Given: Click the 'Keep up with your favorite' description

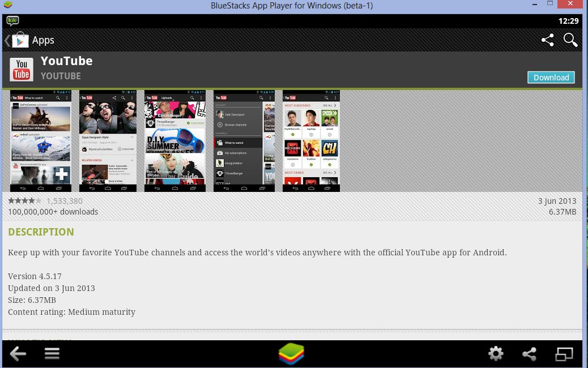Looking at the screenshot, I should pyautogui.click(x=257, y=253).
